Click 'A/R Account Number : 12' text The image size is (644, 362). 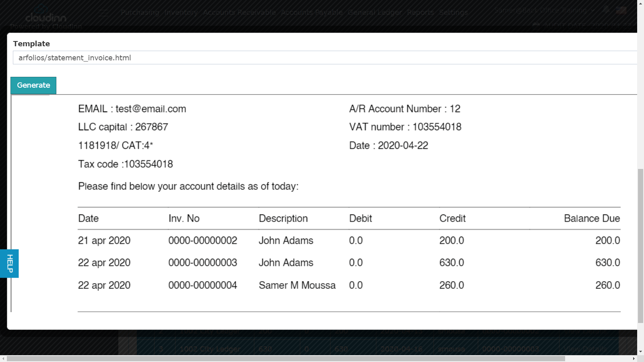click(405, 109)
